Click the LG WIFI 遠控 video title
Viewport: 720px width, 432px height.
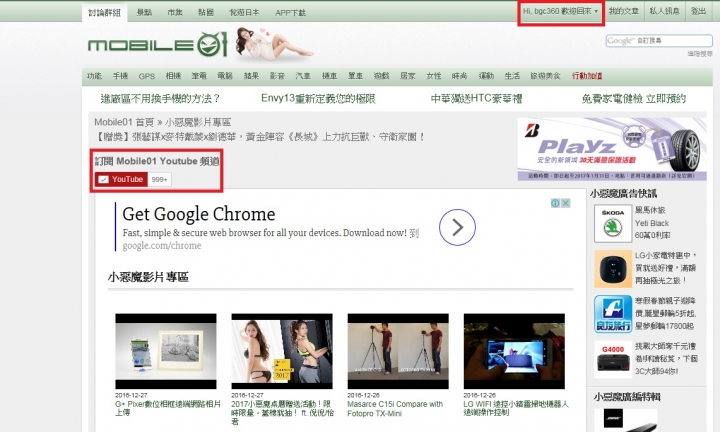tap(516, 408)
